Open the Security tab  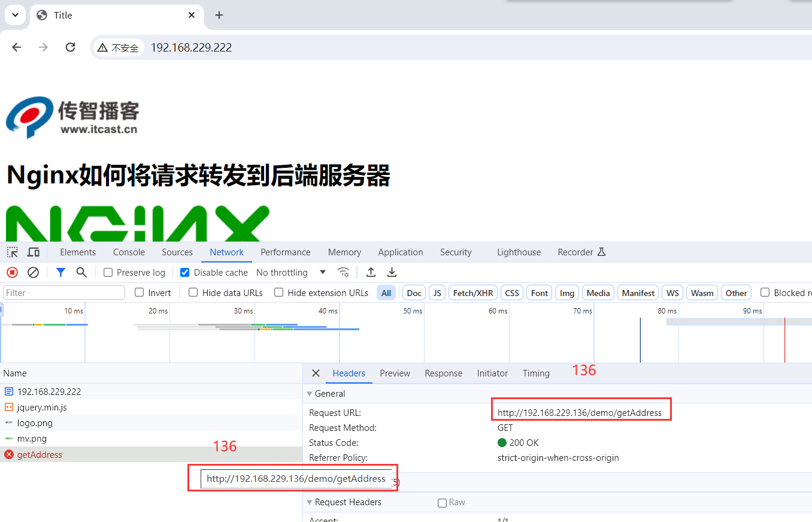[456, 252]
